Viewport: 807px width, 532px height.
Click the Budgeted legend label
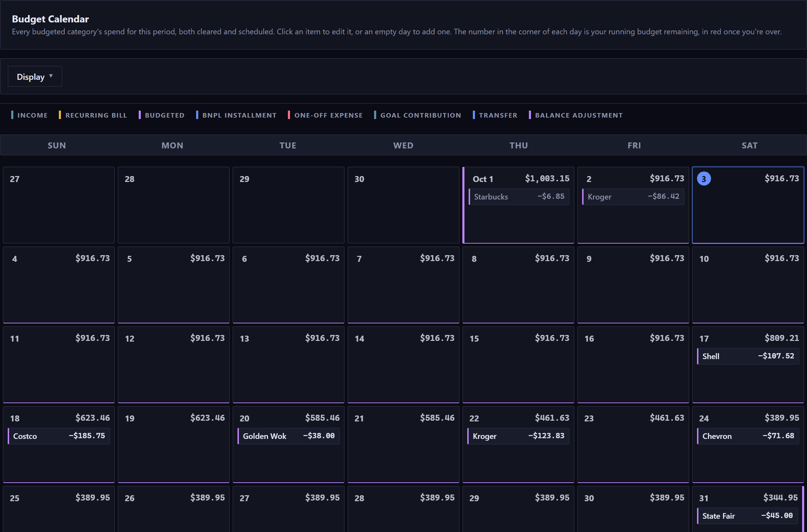165,115
